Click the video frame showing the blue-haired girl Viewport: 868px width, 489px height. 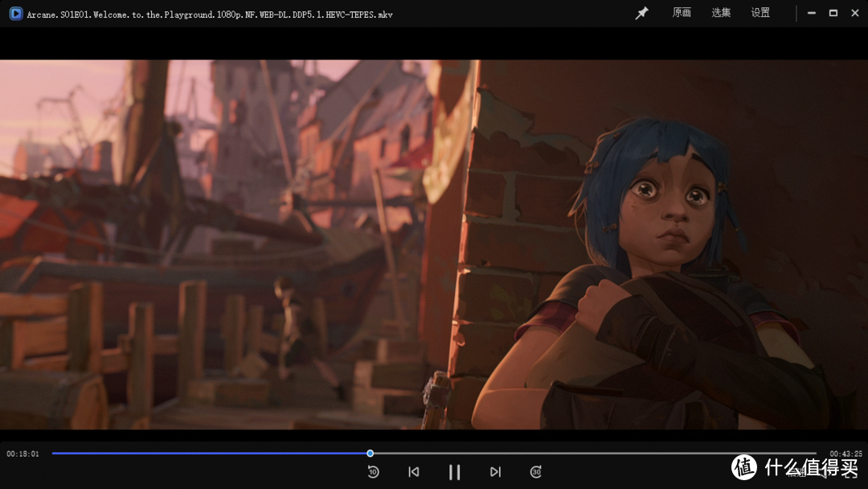(434, 244)
